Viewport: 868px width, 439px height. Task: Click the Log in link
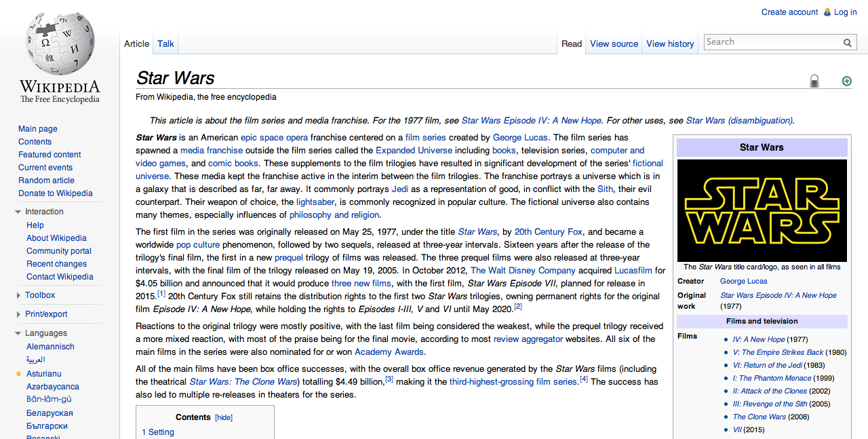coord(846,12)
